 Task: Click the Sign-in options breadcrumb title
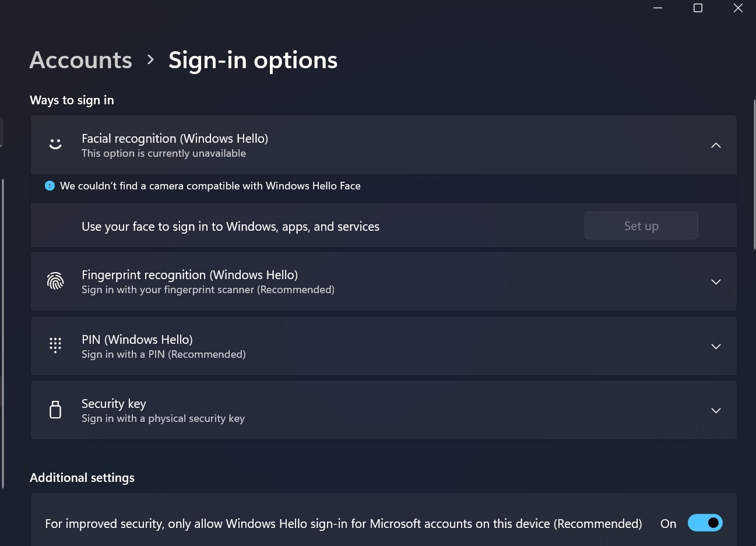point(253,60)
